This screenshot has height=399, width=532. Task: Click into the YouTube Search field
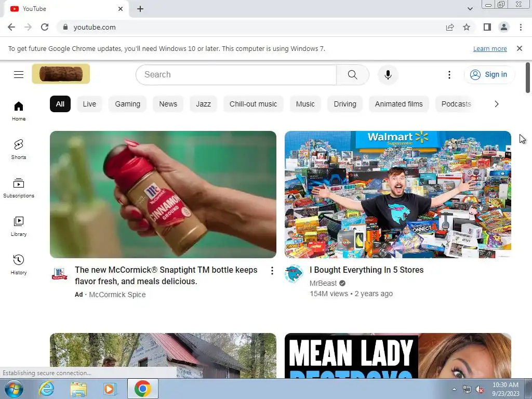click(x=236, y=75)
